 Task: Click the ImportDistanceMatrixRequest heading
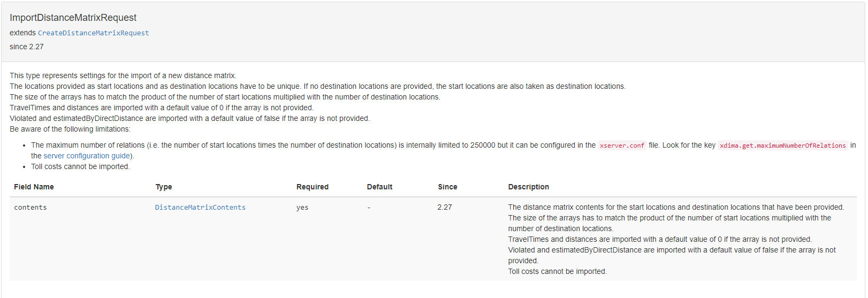(73, 18)
